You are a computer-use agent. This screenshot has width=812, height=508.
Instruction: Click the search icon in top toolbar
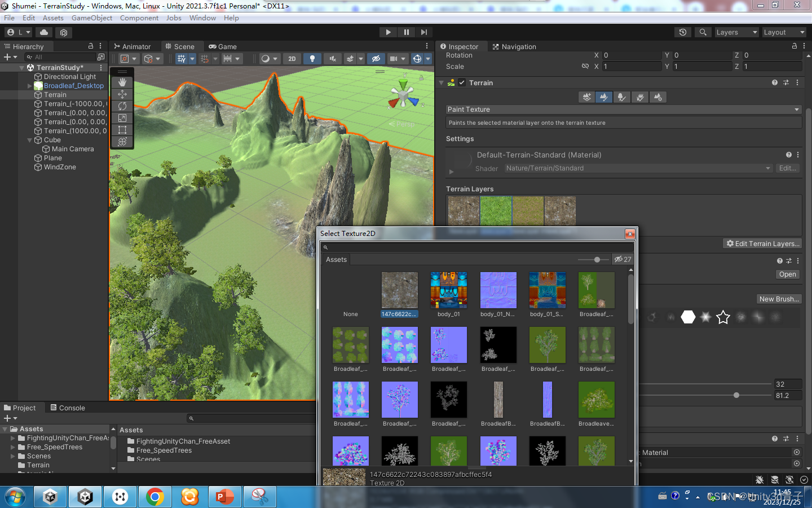[x=703, y=32]
